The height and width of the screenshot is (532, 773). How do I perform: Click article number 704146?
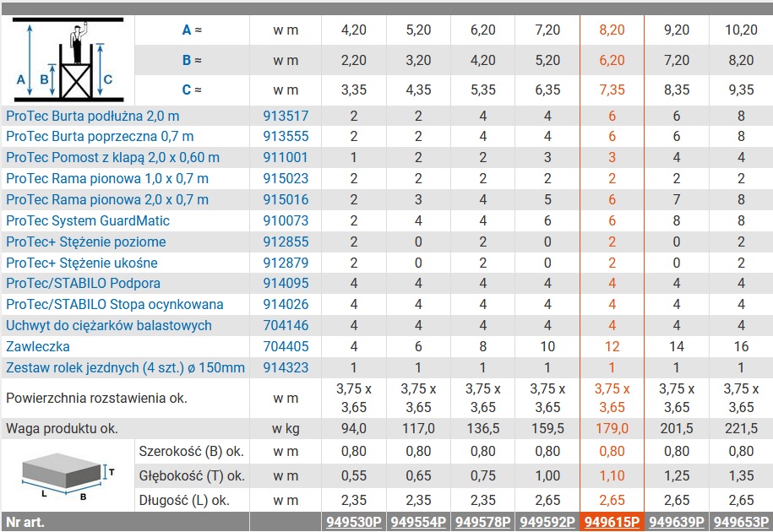click(x=286, y=326)
